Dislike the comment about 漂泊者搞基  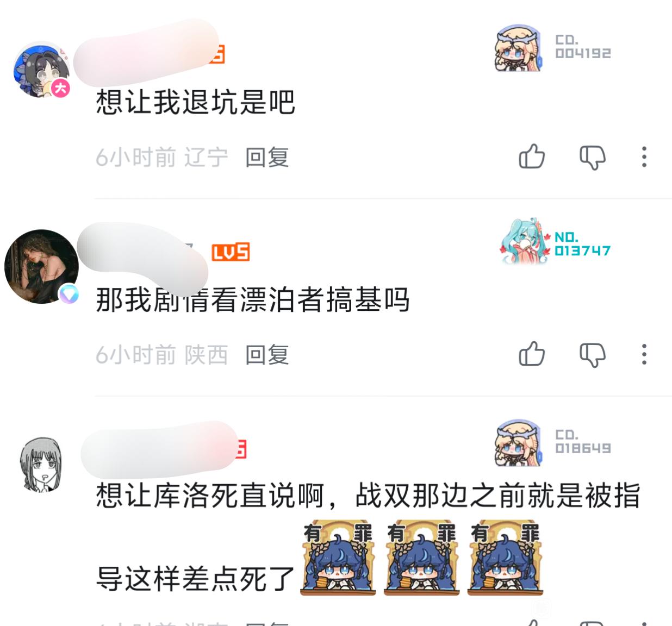coord(592,355)
